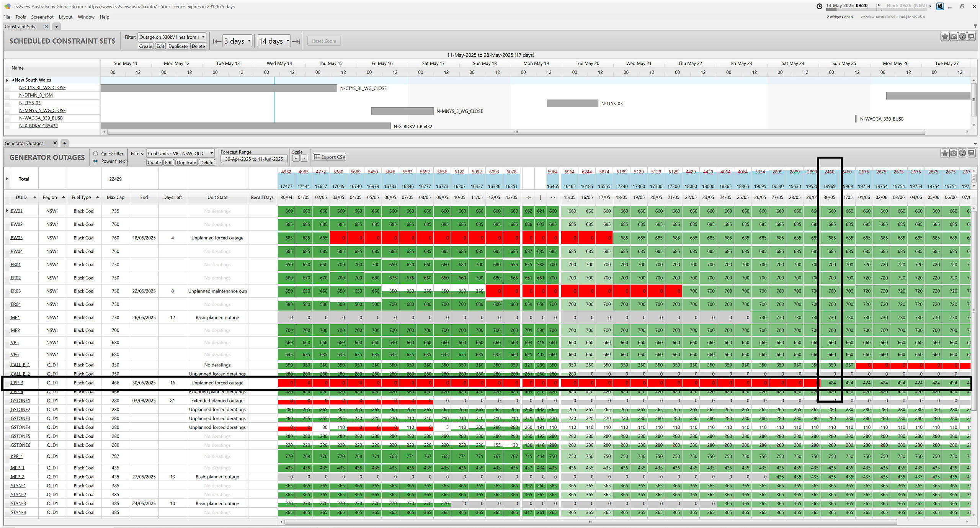980x528 pixels.
Task: Open the Tools menu
Action: [x=21, y=17]
